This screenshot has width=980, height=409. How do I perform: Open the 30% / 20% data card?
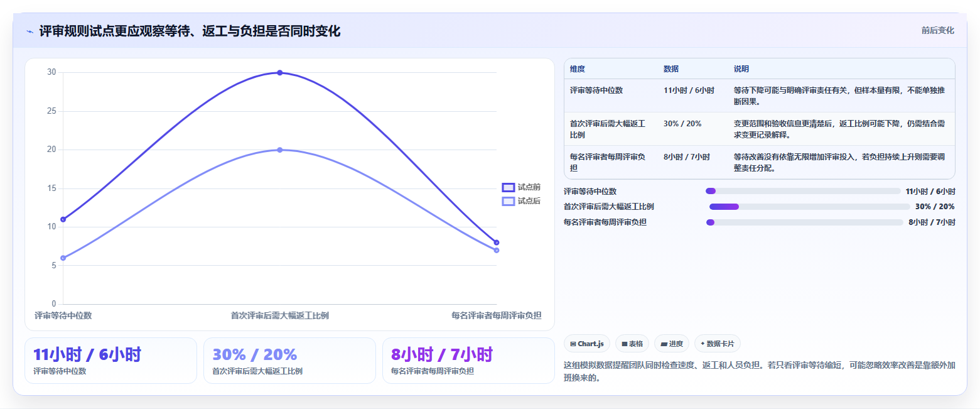(289, 361)
